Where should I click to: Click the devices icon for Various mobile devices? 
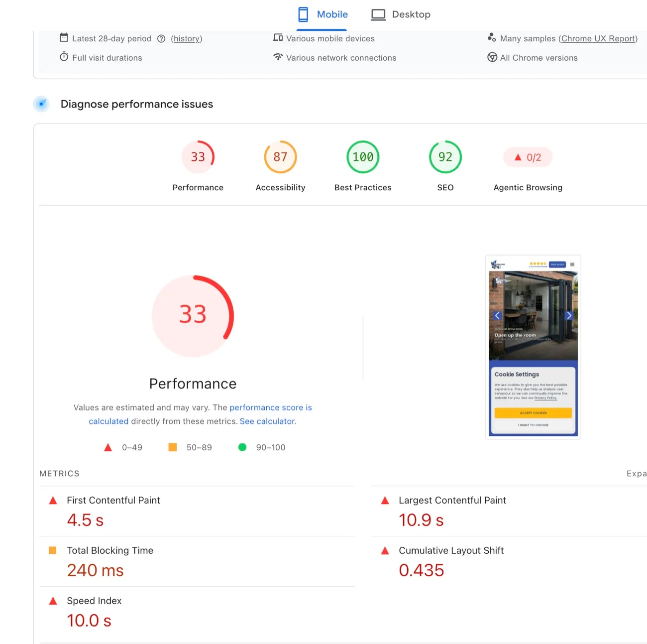(x=278, y=37)
